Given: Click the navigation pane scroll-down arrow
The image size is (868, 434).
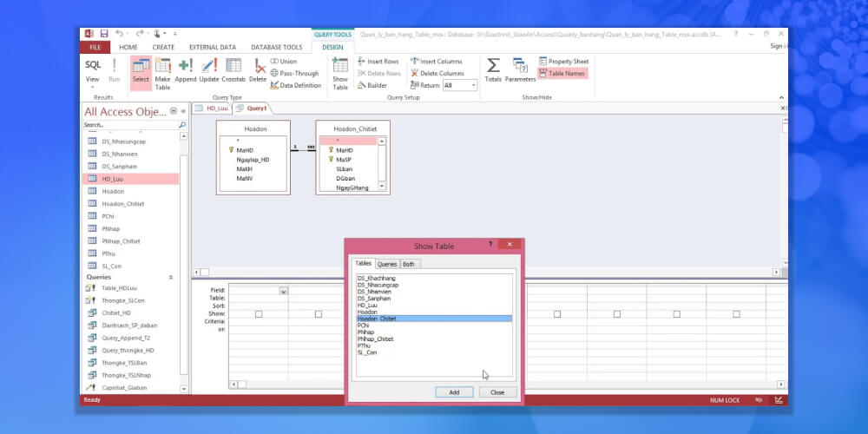Looking at the screenshot, I should (184, 389).
